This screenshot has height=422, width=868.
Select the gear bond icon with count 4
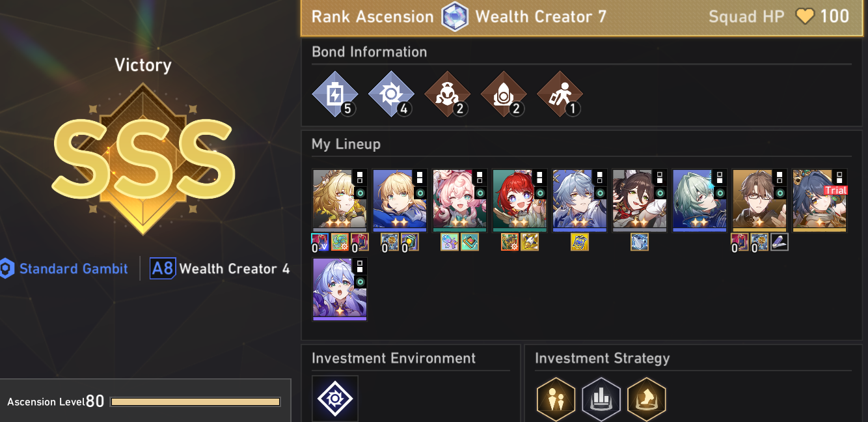(391, 94)
